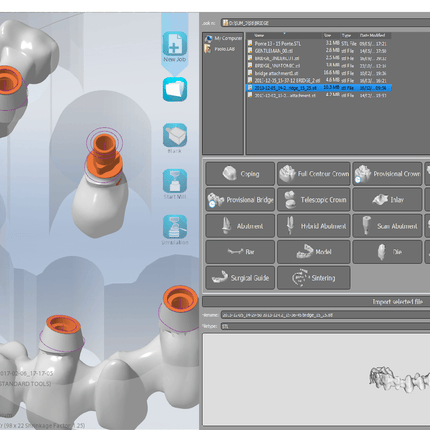430x430 pixels.
Task: Select the Die type
Action: [387, 252]
